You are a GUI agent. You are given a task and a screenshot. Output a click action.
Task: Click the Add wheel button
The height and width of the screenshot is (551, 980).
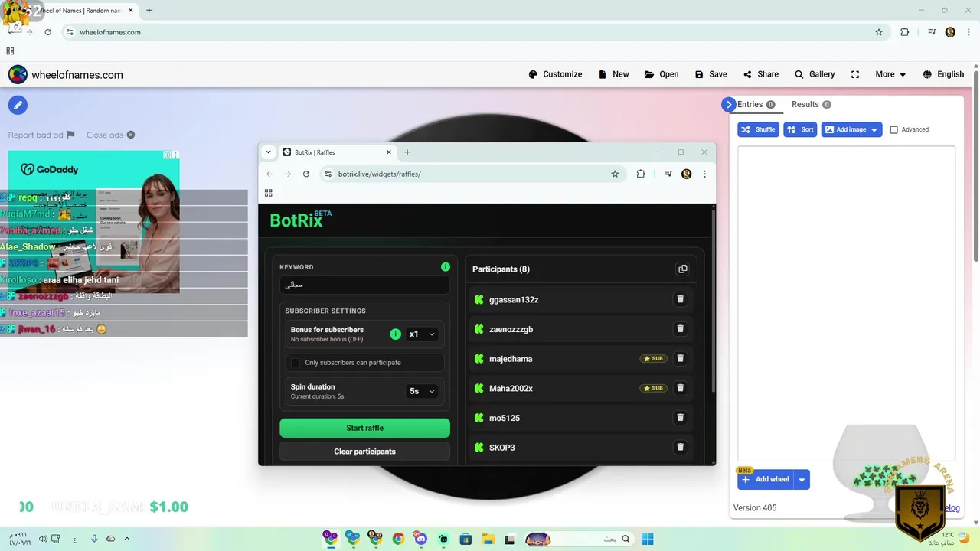pos(766,479)
